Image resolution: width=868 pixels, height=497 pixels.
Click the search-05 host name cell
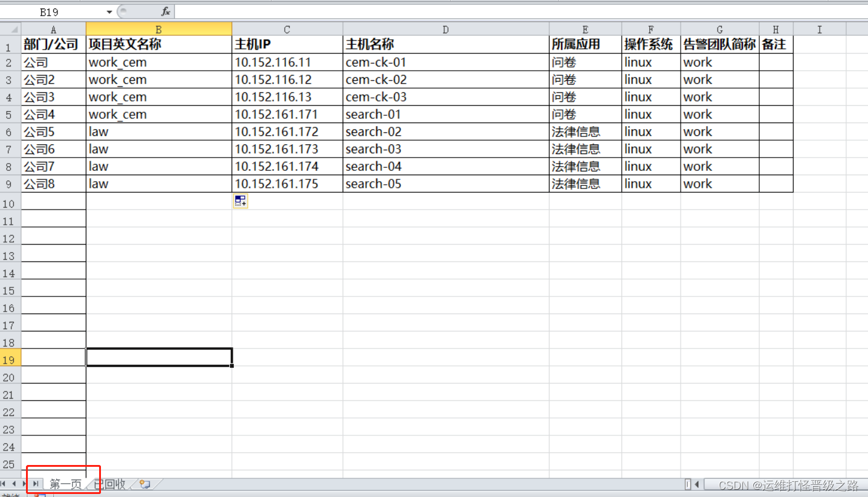point(446,184)
